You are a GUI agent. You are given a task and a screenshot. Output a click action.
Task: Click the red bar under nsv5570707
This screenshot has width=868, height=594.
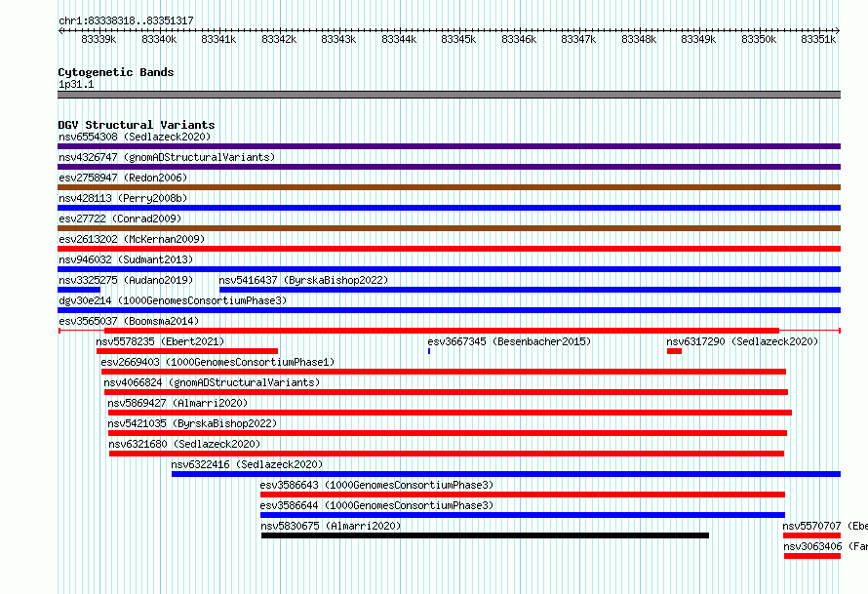tap(812, 535)
